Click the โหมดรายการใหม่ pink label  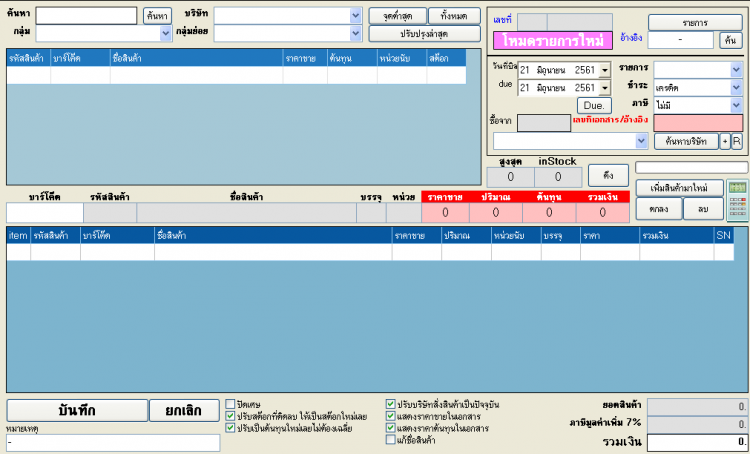[x=552, y=41]
